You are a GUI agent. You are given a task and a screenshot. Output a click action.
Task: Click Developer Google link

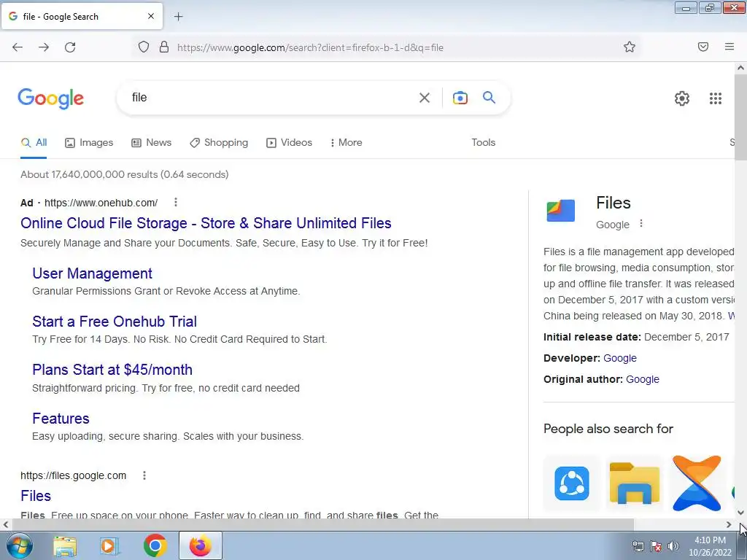click(620, 358)
